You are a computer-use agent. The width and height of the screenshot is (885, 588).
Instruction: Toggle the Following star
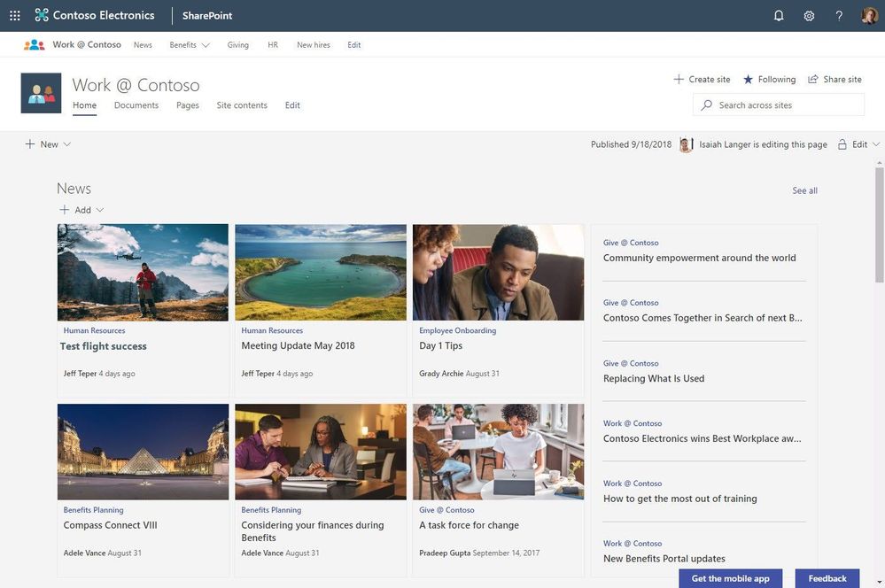(x=748, y=80)
